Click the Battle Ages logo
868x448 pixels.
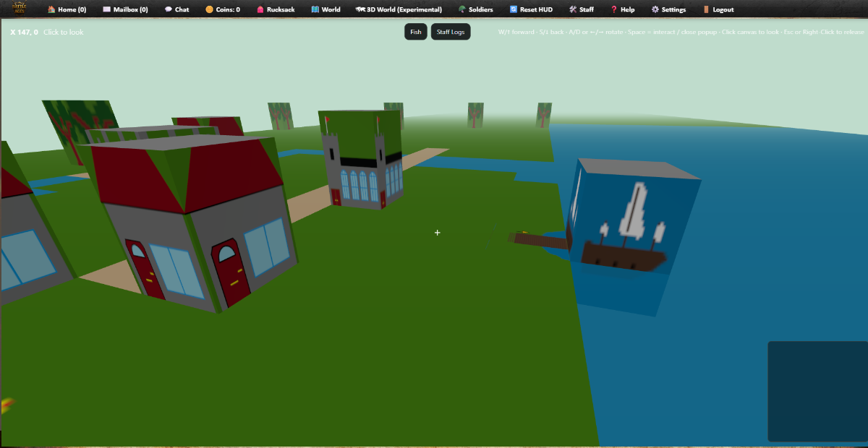pos(18,9)
